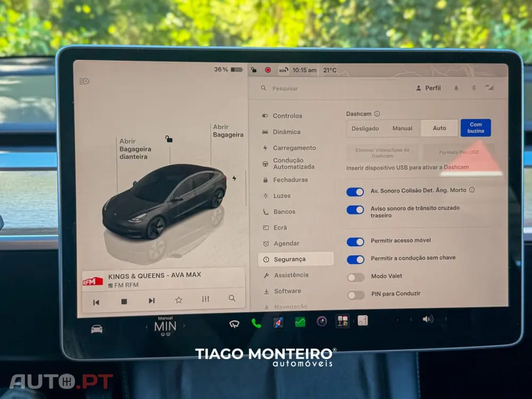Search media with magnifier icon

point(232,298)
